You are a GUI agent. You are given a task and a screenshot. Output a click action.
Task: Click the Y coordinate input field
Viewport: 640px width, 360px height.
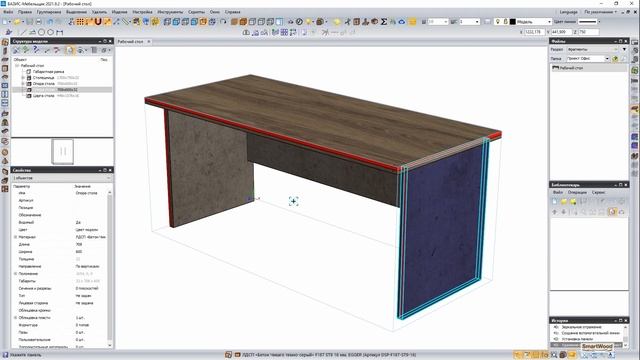pos(562,32)
